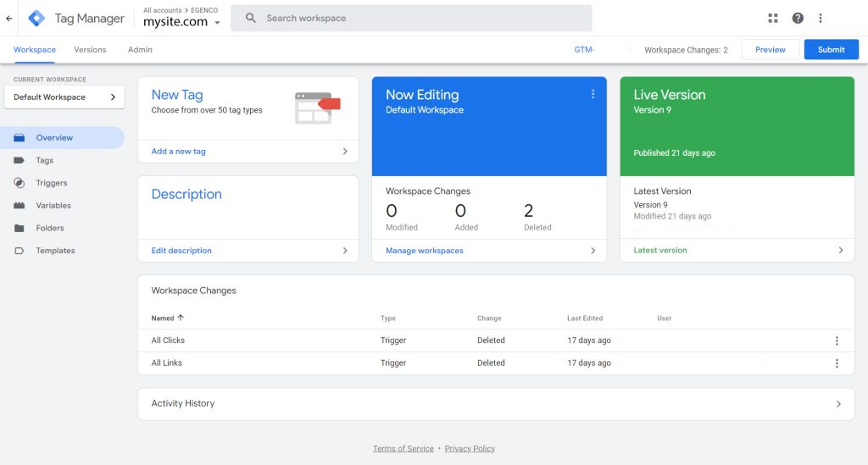This screenshot has width=868, height=465.
Task: Click the back arrow in top-left corner
Action: point(9,18)
